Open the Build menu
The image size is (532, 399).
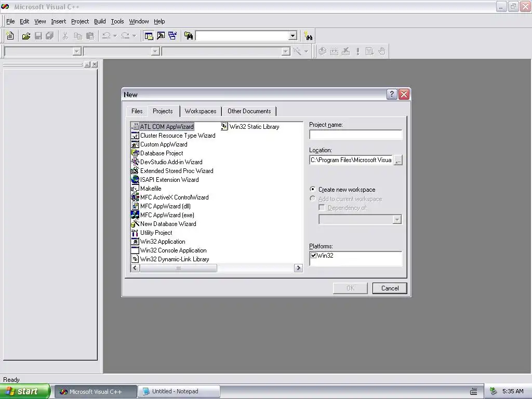(x=100, y=21)
